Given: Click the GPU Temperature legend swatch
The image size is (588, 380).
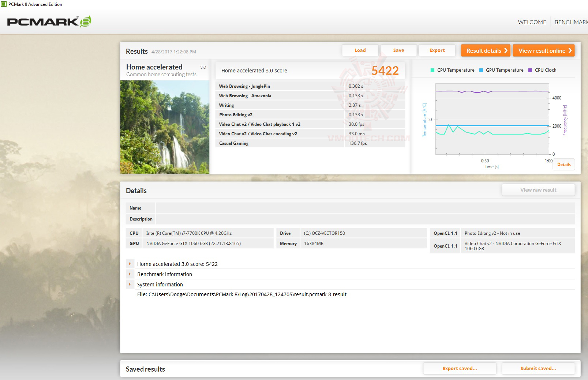Looking at the screenshot, I should pos(481,70).
